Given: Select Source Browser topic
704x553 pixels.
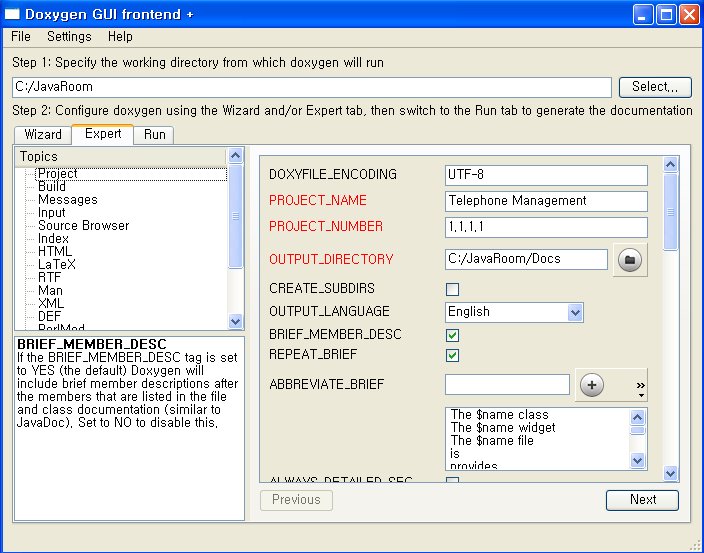Looking at the screenshot, I should pos(84,225).
